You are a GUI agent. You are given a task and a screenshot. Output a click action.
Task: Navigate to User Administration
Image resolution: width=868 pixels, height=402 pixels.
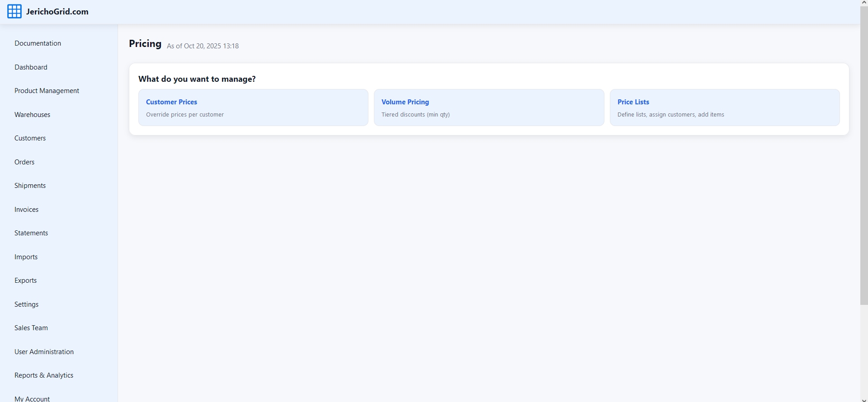[x=44, y=352]
